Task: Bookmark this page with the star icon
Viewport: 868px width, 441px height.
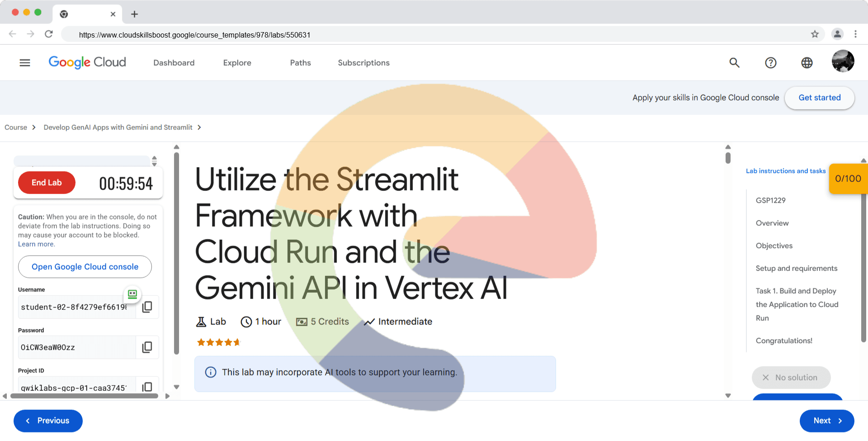Action: click(815, 34)
